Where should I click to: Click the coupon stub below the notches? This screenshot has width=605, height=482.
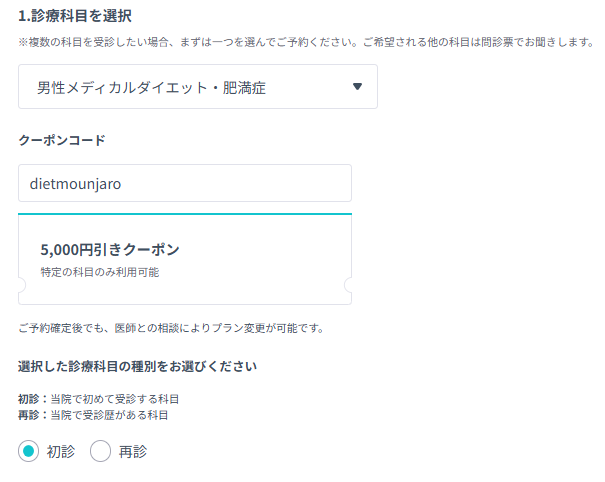click(185, 298)
